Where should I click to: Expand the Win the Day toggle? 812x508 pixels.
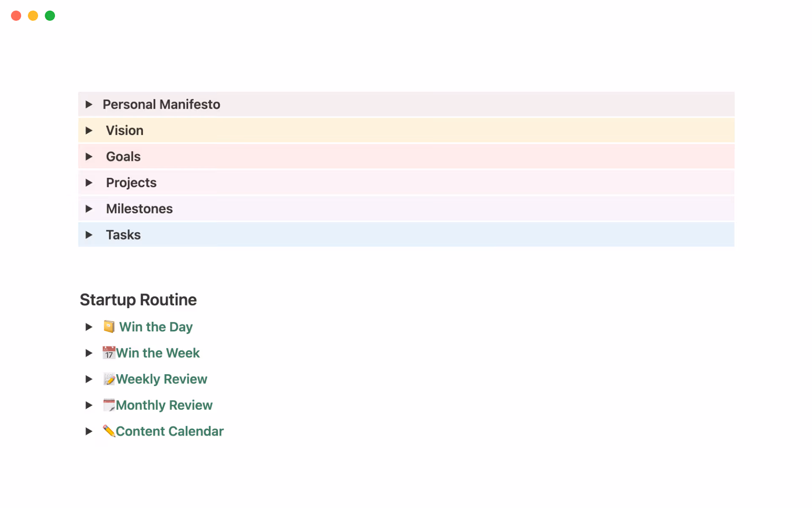pos(89,326)
